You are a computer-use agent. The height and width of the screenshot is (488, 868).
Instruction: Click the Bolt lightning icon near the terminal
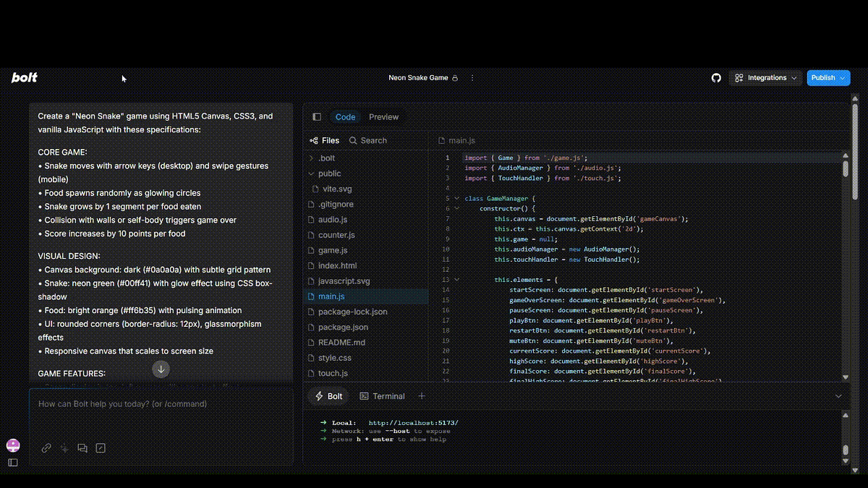click(319, 395)
